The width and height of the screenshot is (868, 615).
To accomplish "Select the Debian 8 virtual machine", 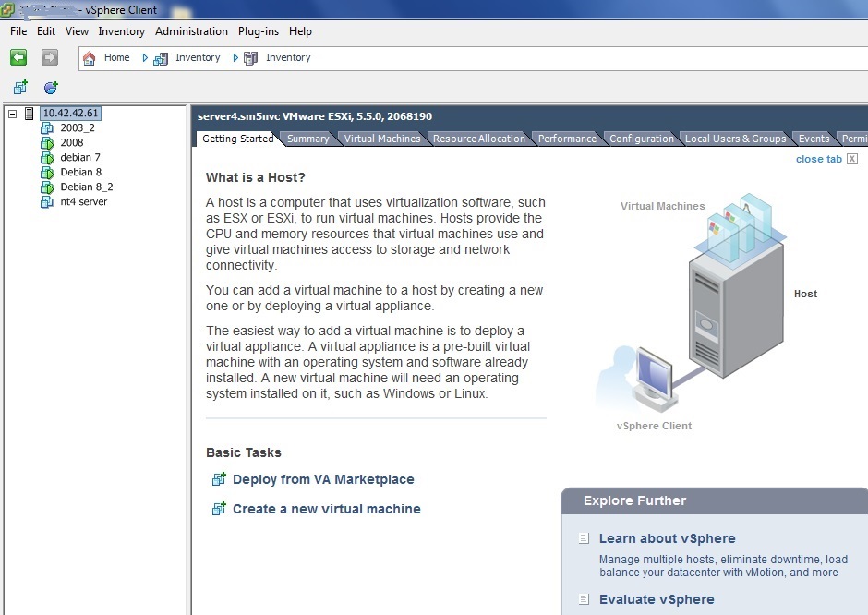I will click(81, 172).
